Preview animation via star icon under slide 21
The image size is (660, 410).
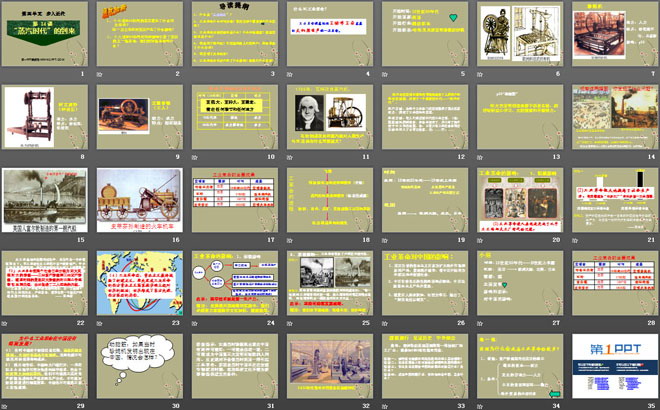click(575, 240)
